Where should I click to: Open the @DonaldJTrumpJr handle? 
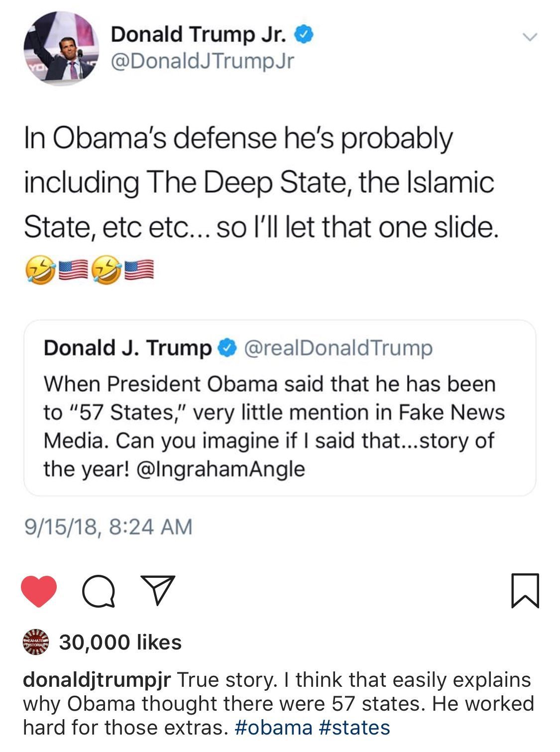coord(202,61)
